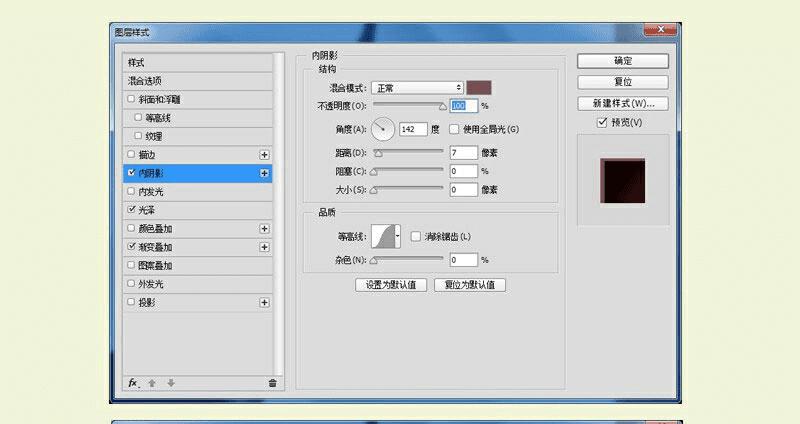
Task: Click the 阻塞 percent value field
Action: (464, 171)
